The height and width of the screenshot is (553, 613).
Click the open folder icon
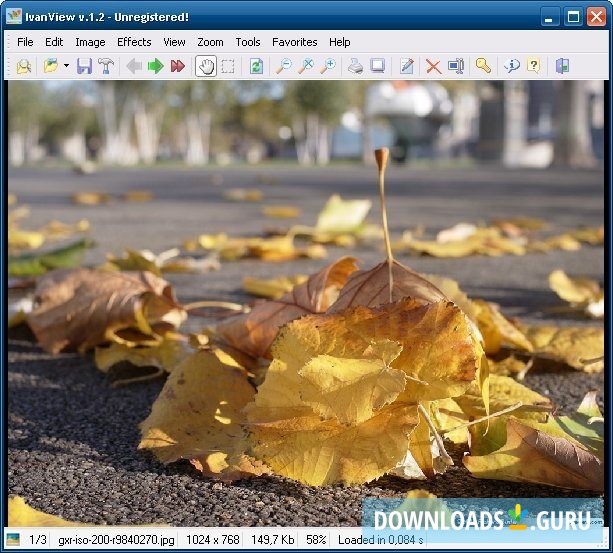[x=50, y=66]
